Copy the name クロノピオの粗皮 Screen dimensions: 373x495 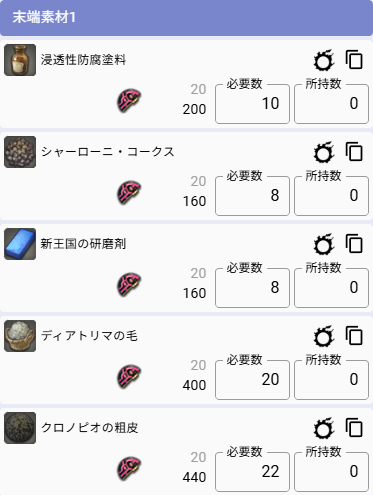coord(354,428)
